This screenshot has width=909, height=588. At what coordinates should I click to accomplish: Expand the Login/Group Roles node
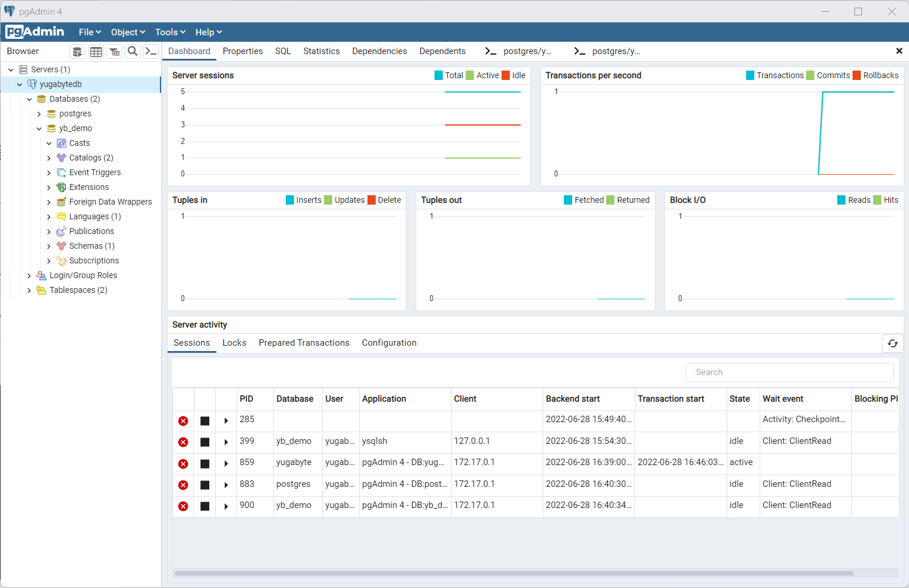29,275
